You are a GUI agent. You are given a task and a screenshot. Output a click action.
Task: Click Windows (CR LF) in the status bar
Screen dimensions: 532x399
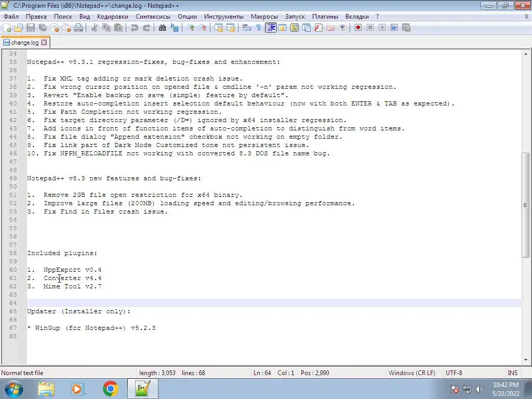pos(412,373)
